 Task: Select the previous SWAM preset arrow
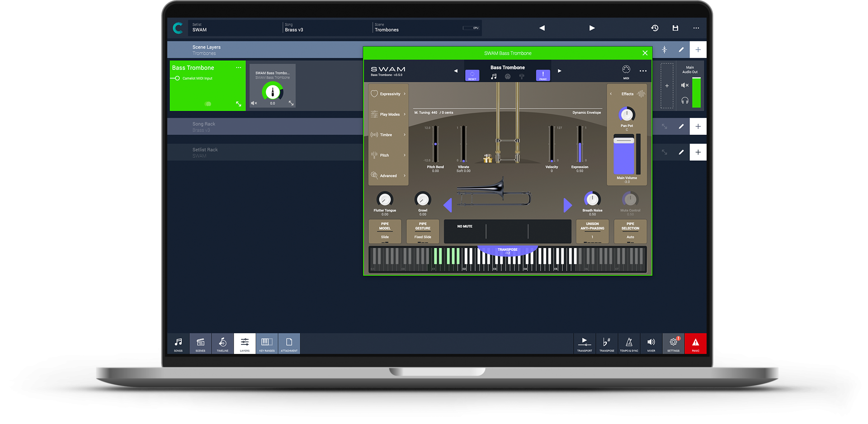coord(456,71)
